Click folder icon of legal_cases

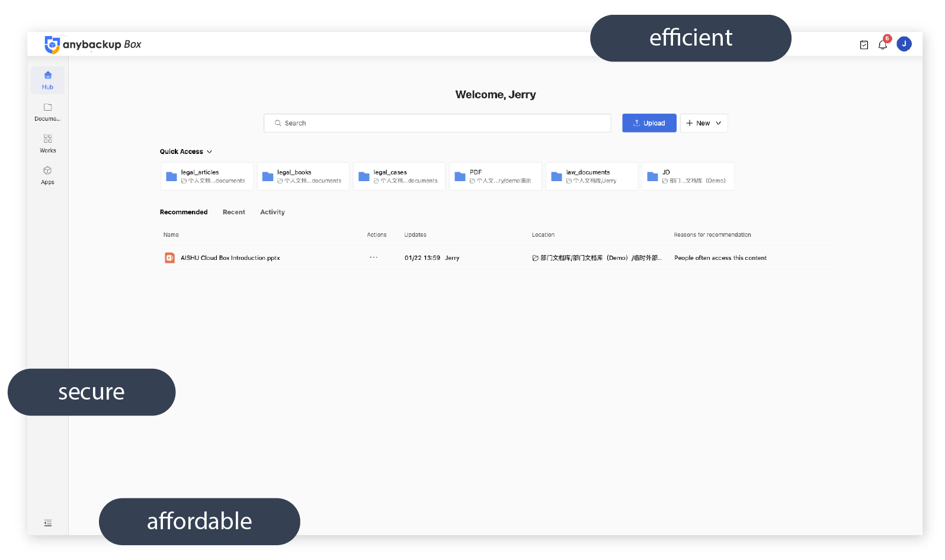click(364, 176)
